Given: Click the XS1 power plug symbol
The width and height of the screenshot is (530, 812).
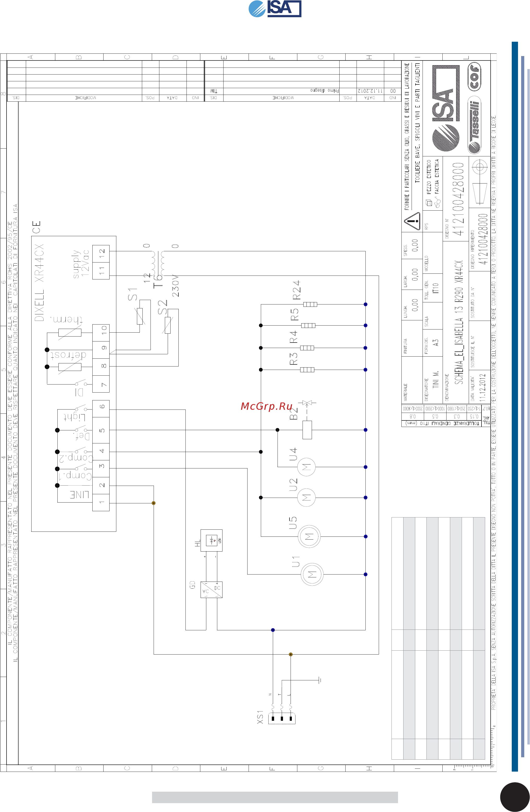Looking at the screenshot, I should tap(281, 718).
